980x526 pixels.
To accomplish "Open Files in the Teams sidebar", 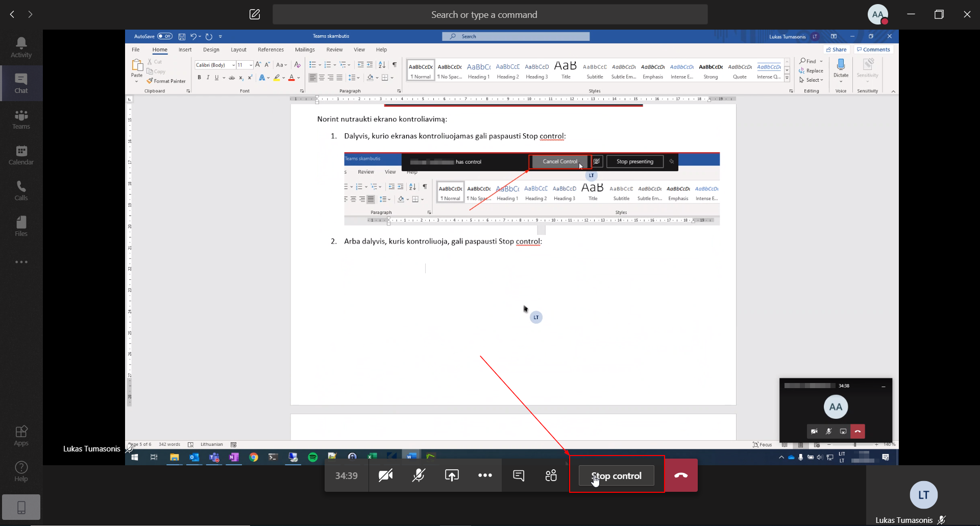I will (x=21, y=226).
